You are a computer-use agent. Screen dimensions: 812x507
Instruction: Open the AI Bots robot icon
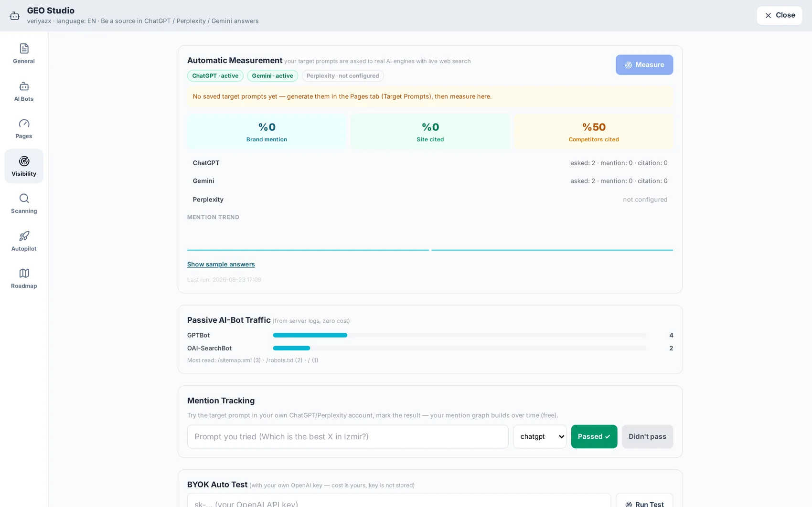24,86
